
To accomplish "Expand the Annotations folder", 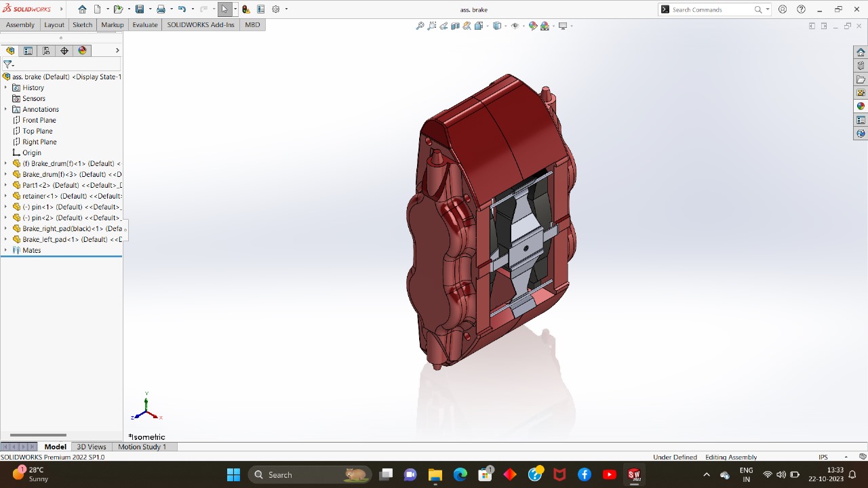I will [x=6, y=109].
